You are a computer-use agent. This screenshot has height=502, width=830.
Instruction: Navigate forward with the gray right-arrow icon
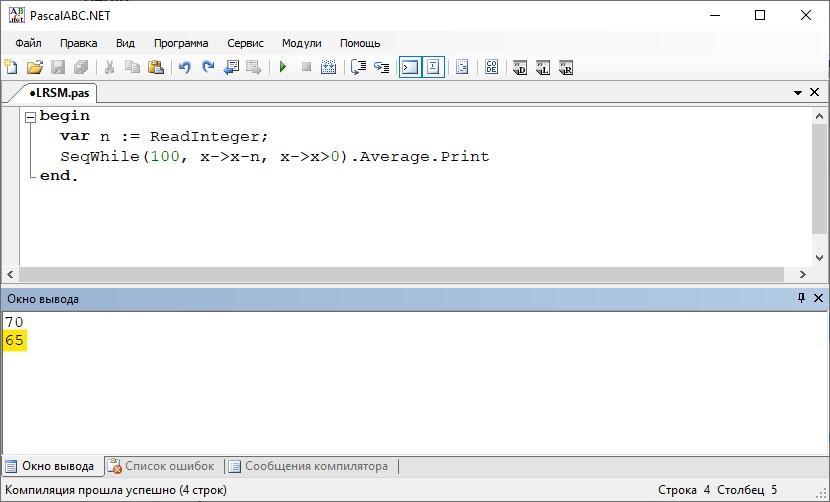click(254, 67)
